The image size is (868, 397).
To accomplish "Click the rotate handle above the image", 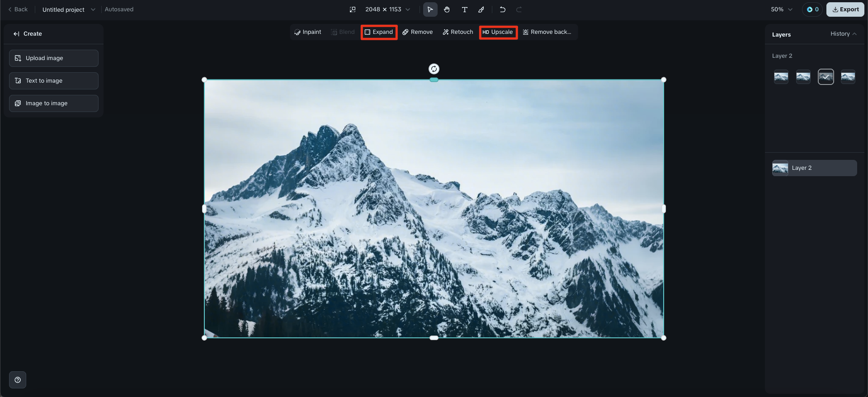I will pos(434,69).
